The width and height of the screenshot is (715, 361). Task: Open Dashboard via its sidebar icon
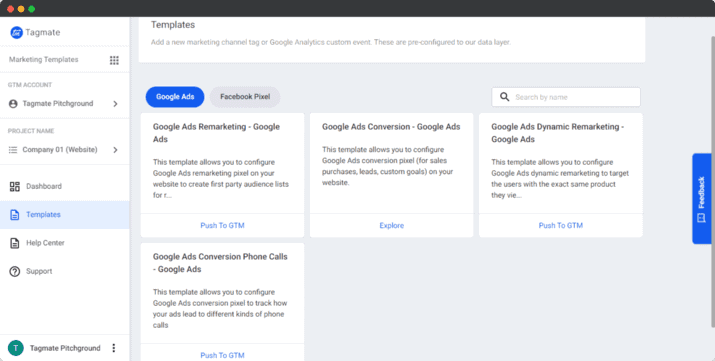tap(15, 186)
